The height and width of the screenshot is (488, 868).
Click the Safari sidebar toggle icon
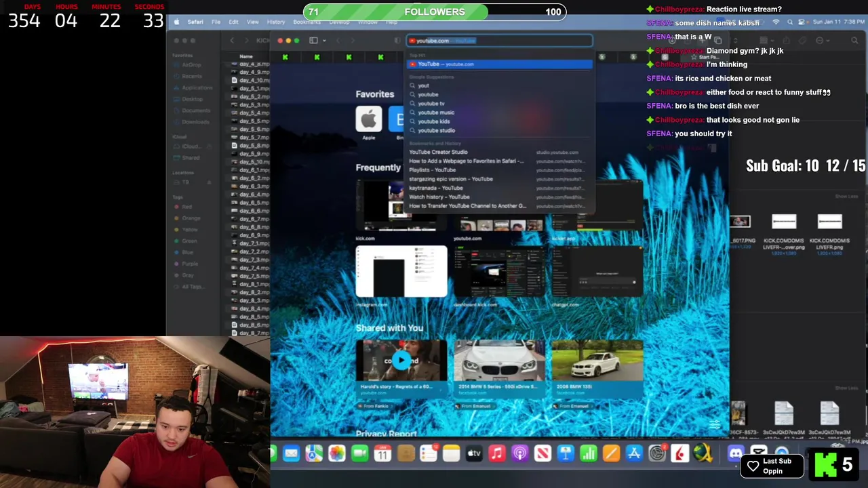pyautogui.click(x=313, y=41)
